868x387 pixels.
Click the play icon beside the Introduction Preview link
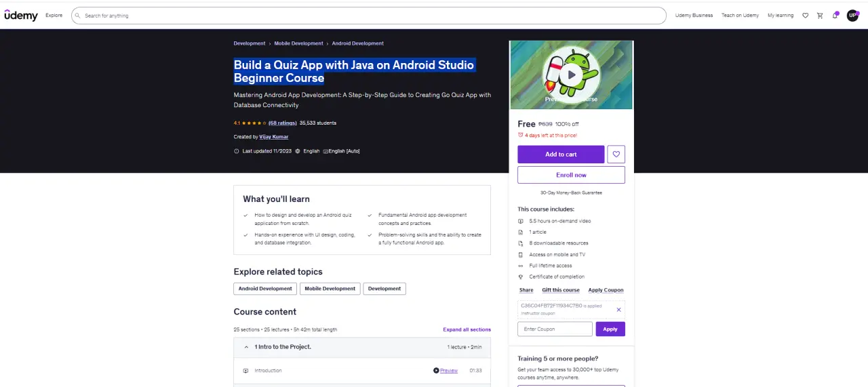(x=436, y=371)
